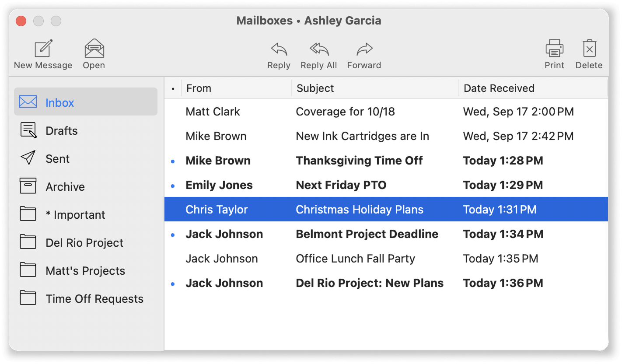Select the Time Off Requests folder
This screenshot has height=364, width=622.
pyautogui.click(x=94, y=299)
